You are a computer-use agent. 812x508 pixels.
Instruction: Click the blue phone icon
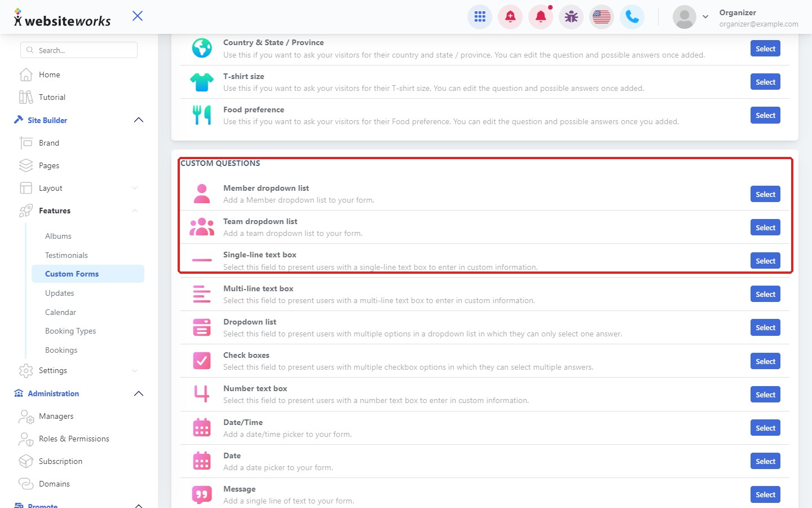pyautogui.click(x=632, y=17)
